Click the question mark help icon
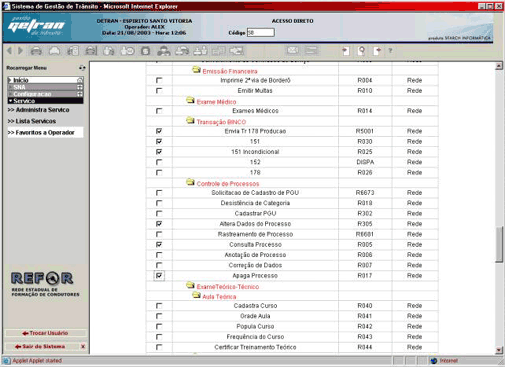The width and height of the screenshot is (505, 367). click(390, 51)
